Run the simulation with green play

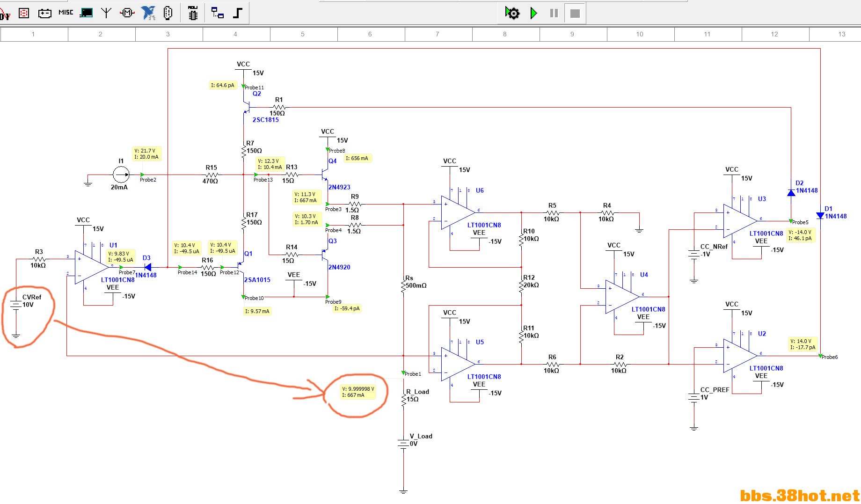(x=533, y=13)
